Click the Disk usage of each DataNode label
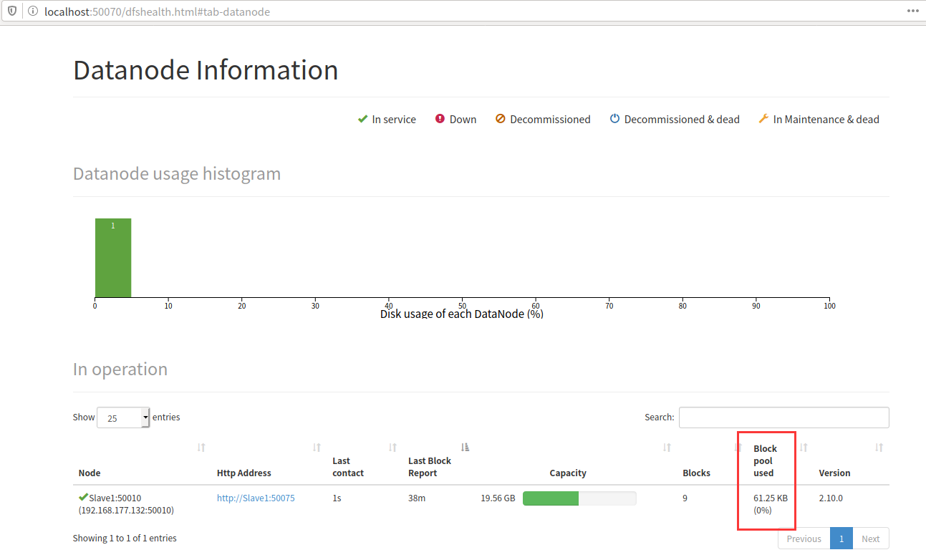926x560 pixels. [462, 314]
